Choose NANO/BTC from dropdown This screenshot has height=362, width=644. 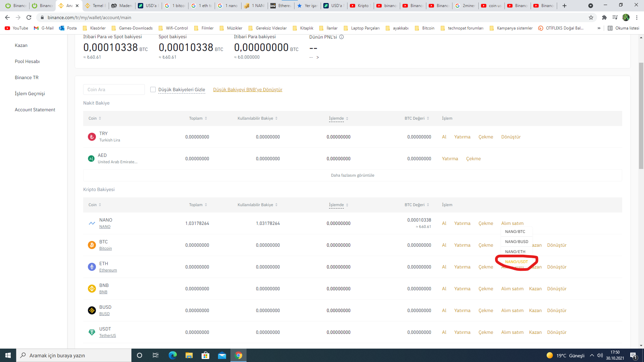point(515,232)
